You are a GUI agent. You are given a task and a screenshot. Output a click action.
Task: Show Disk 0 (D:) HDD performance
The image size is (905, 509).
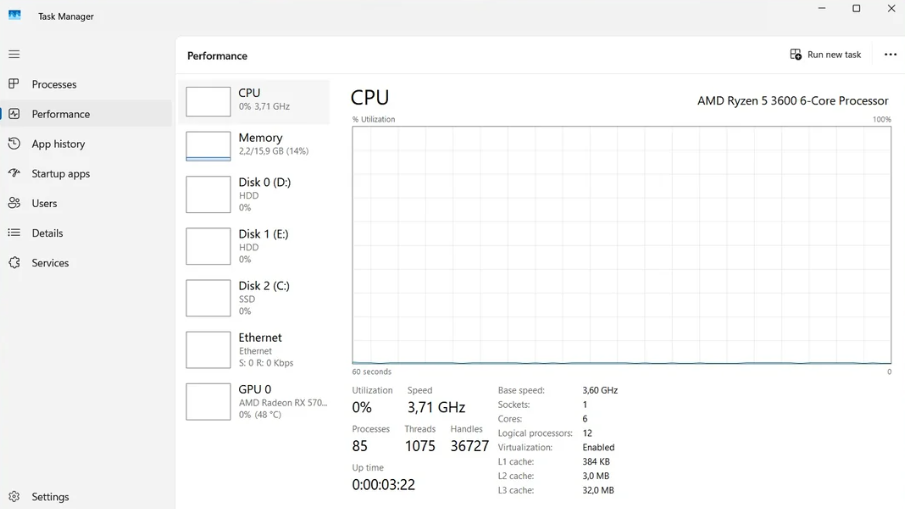tap(256, 195)
